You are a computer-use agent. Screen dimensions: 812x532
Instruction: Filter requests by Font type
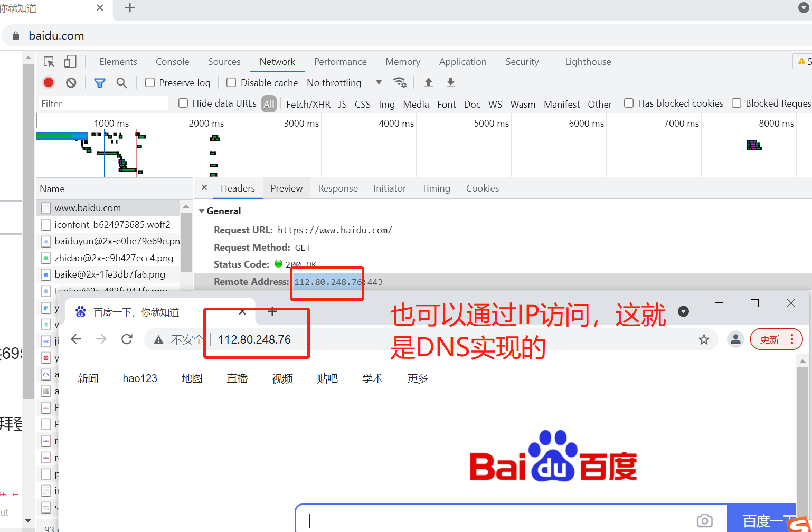[447, 104]
